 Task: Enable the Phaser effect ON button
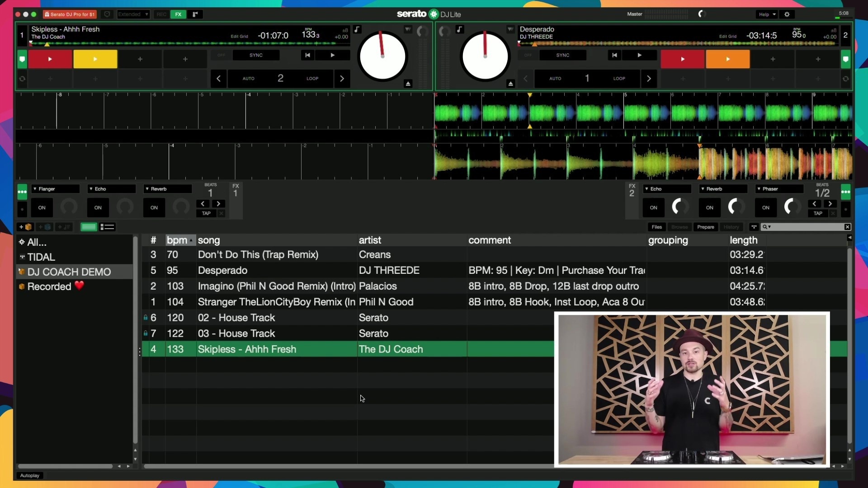click(765, 208)
